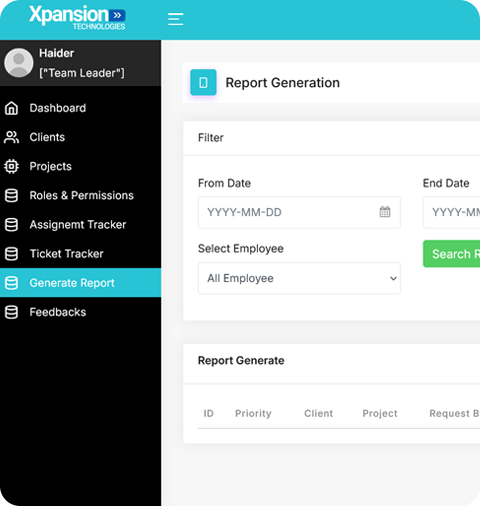480x506 pixels.
Task: Click the green Search button
Action: point(452,254)
